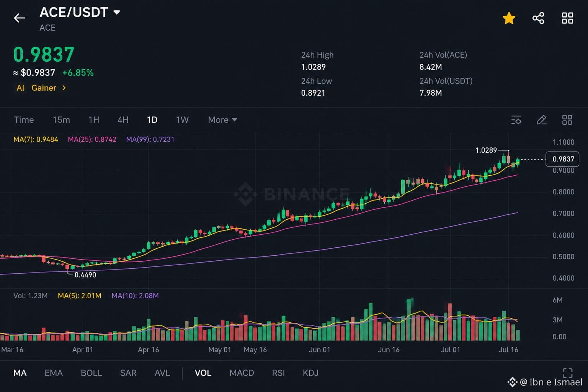Viewport: 588px width, 392px height.
Task: Click the current price label 0.9837 on axis
Action: (x=563, y=159)
